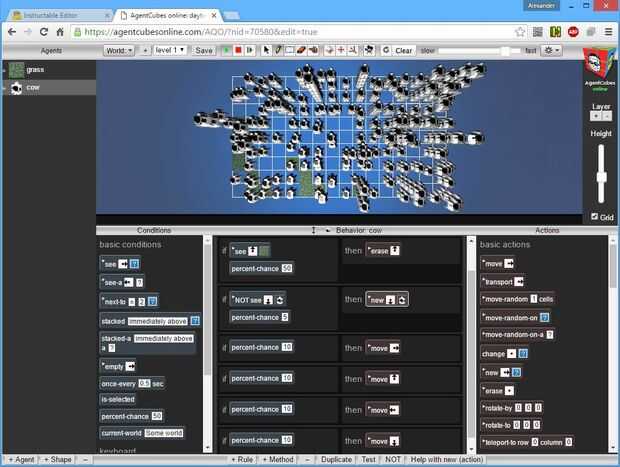Screen dimensions: 620x467
Task: Reload the page in browser
Action: click(x=43, y=32)
